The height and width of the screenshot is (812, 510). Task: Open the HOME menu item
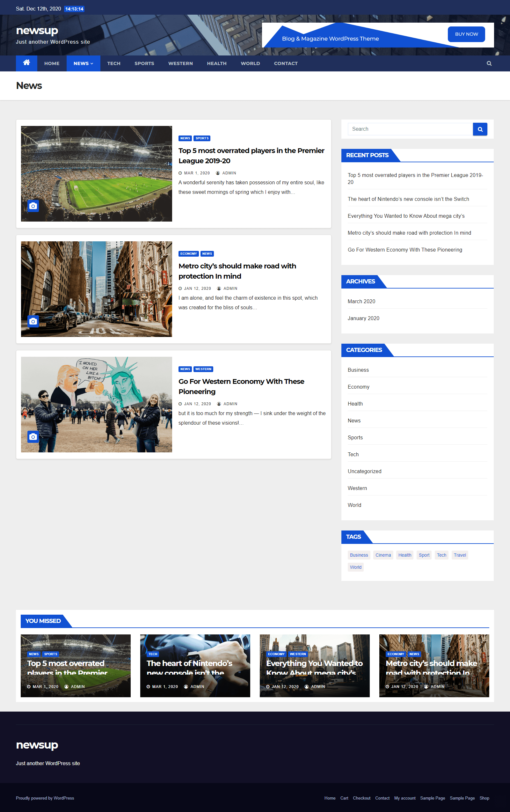pos(52,63)
